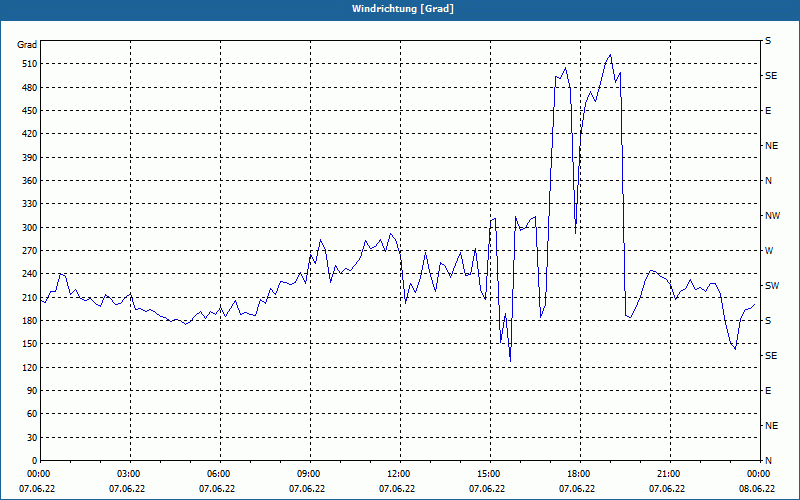Click the NW compass label on the right axis

coord(772,216)
